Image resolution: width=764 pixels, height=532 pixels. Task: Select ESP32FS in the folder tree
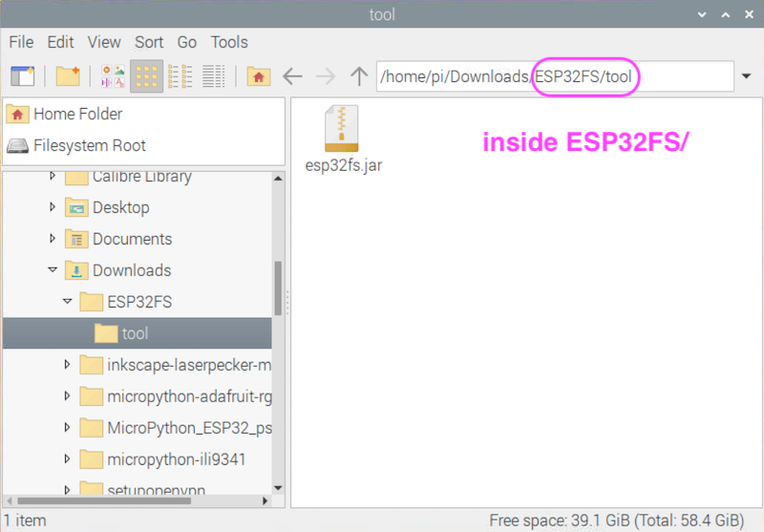(139, 302)
